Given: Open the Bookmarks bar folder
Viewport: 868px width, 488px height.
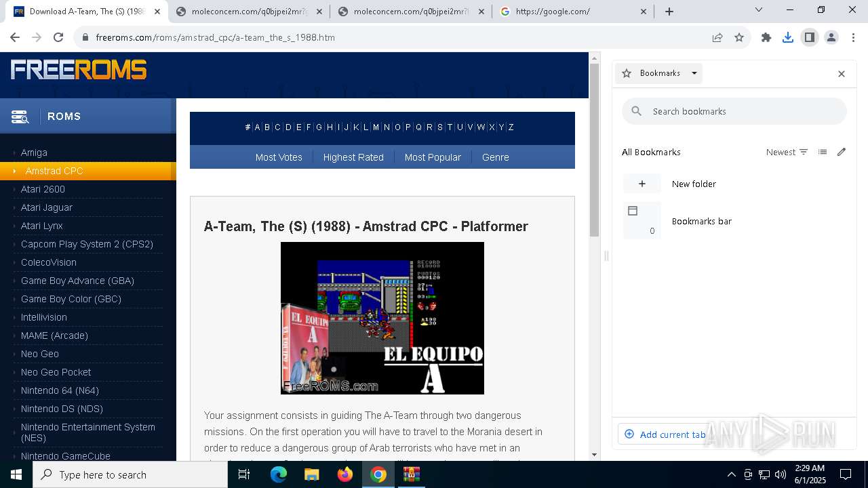Looking at the screenshot, I should pyautogui.click(x=734, y=221).
